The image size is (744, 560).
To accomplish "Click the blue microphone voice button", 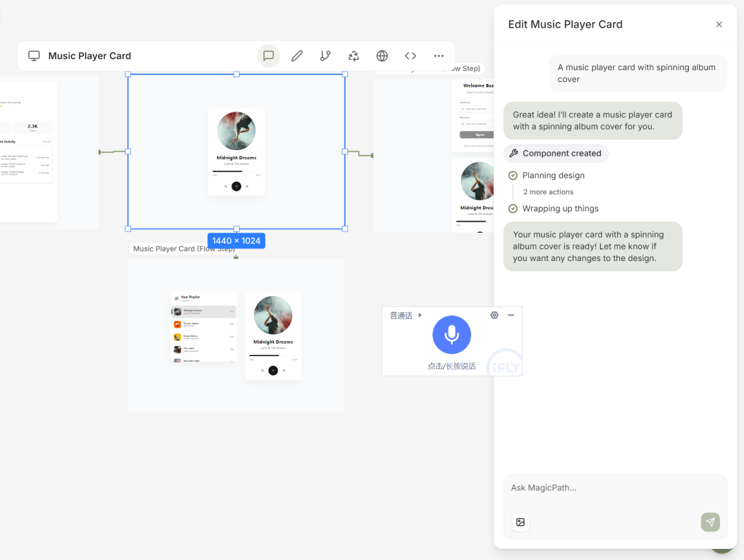I will (452, 335).
